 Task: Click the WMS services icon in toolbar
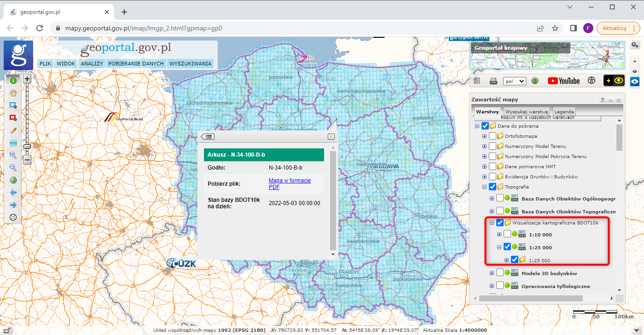pyautogui.click(x=493, y=81)
